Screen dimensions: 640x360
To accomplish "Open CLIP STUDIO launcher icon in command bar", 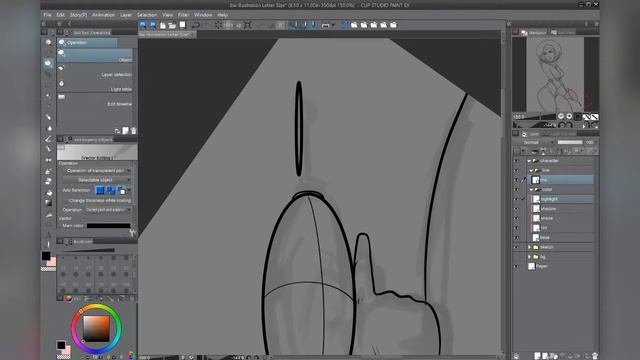I will click(143, 25).
